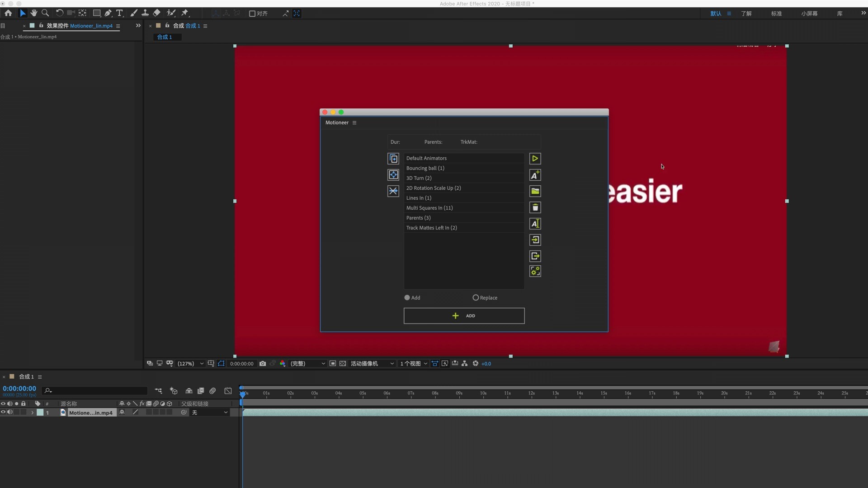Image resolution: width=868 pixels, height=488 pixels.
Task: Toggle shy layers icon in timeline
Action: pyautogui.click(x=189, y=391)
